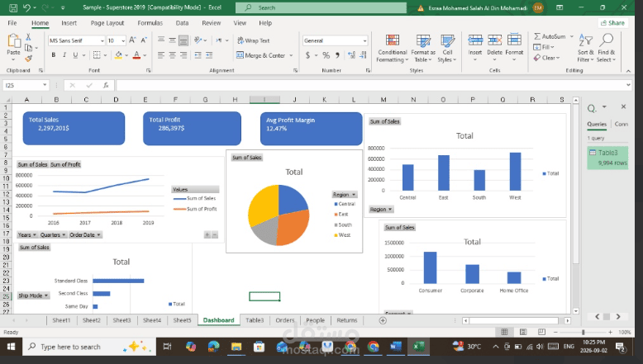
Task: Switch to the Table3 sheet tab
Action: coord(255,320)
